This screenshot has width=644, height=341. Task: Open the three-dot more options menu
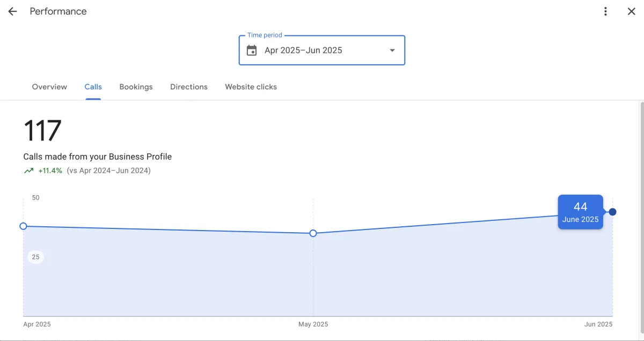[605, 11]
